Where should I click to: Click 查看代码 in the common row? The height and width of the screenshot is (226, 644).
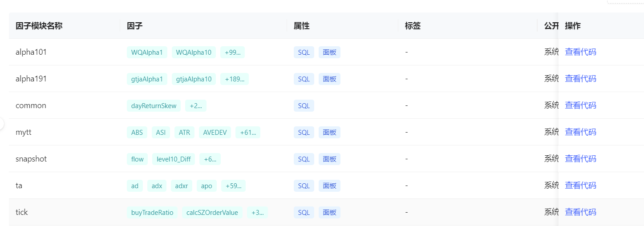click(x=580, y=105)
